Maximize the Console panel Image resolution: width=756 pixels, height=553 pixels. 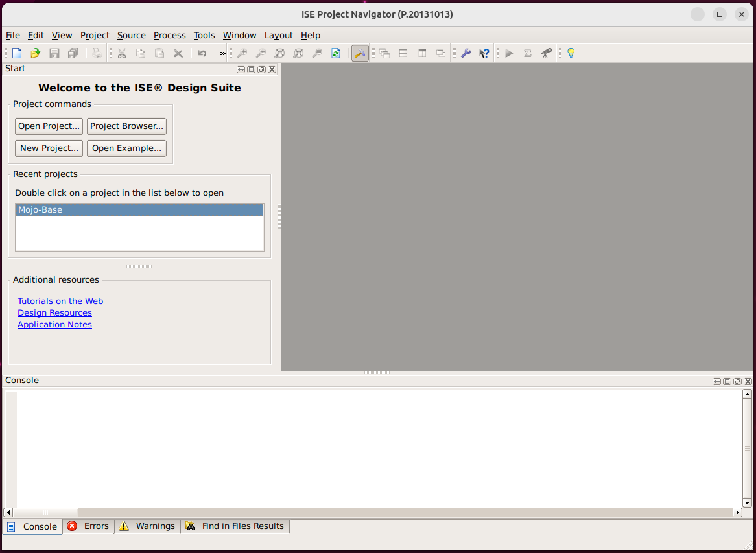[727, 381]
